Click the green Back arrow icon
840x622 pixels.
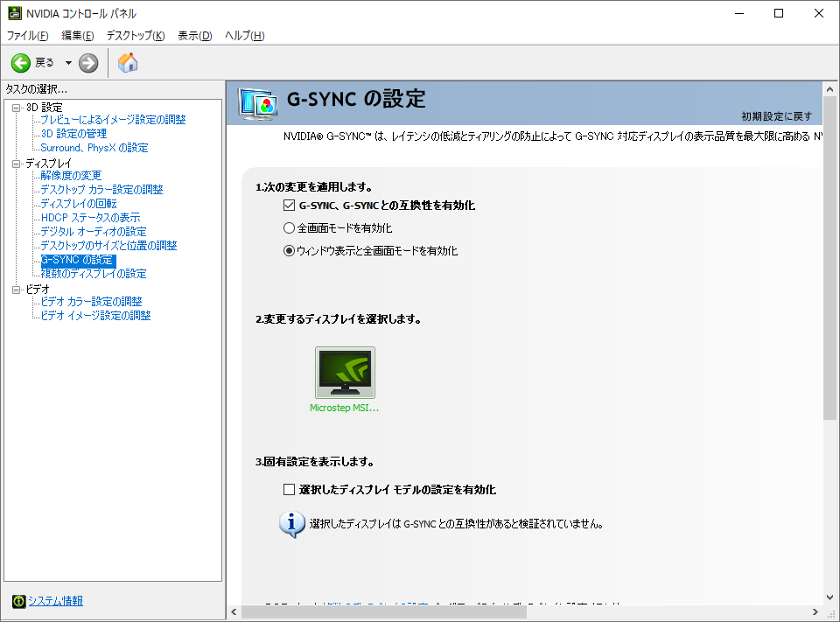click(21, 63)
